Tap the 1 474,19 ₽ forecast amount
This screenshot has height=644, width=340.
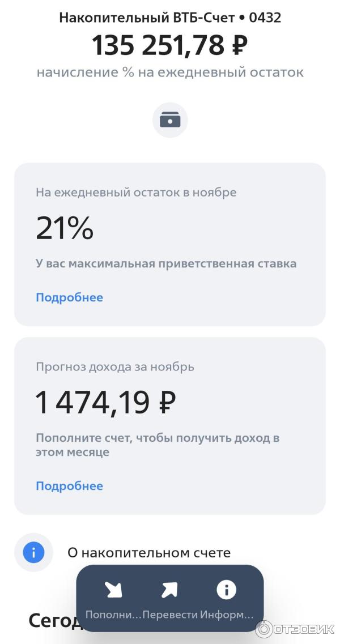[x=105, y=402]
